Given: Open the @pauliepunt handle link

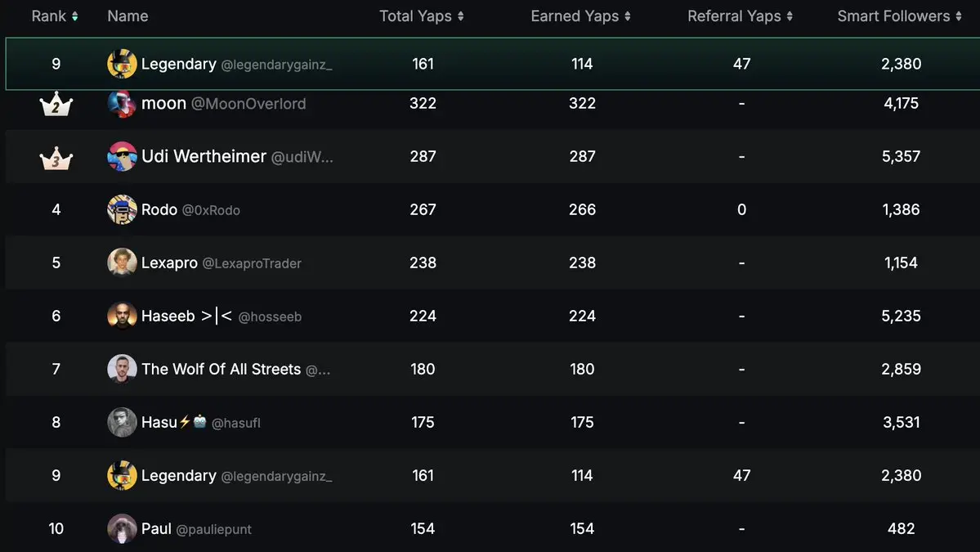Looking at the screenshot, I should pos(214,529).
